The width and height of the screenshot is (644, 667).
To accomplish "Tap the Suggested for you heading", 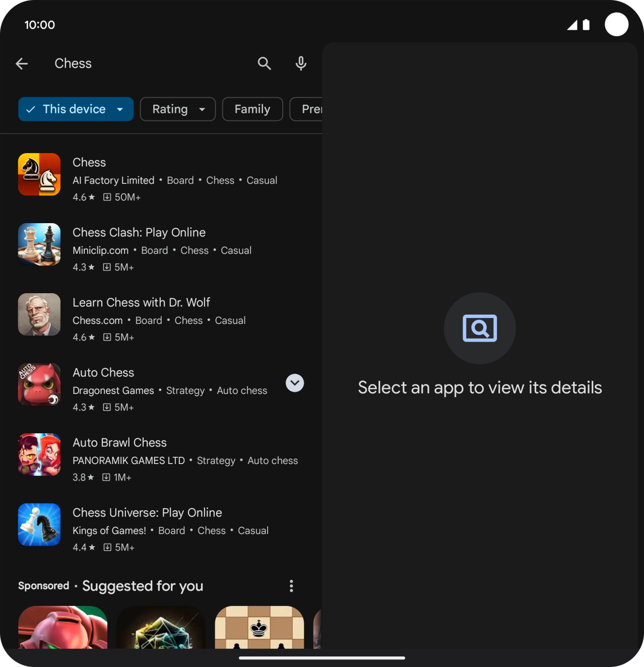I will pyautogui.click(x=143, y=586).
